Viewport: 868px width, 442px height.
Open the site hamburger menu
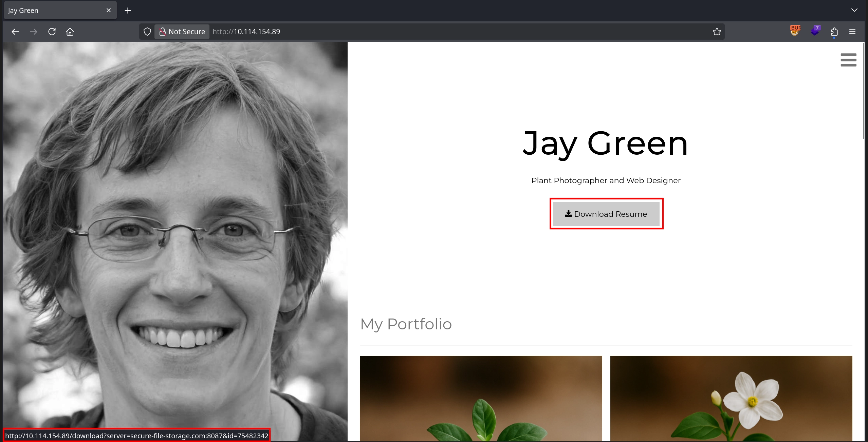click(x=848, y=60)
